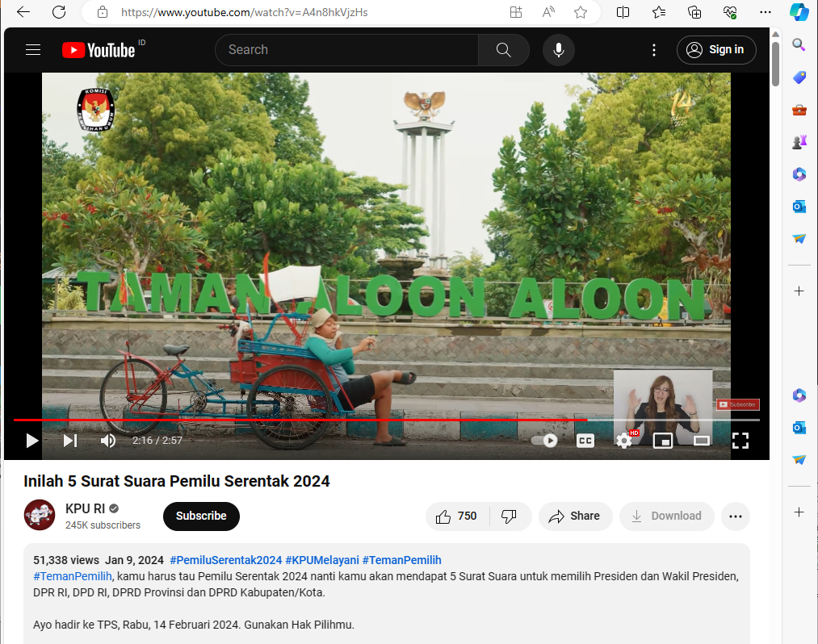Enable miniplayer mode

tap(662, 441)
